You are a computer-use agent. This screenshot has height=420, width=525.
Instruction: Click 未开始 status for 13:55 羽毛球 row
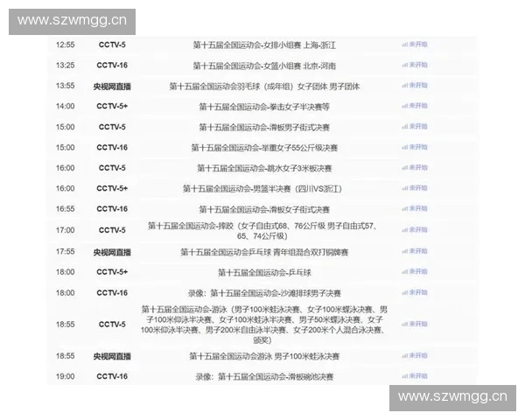(415, 86)
